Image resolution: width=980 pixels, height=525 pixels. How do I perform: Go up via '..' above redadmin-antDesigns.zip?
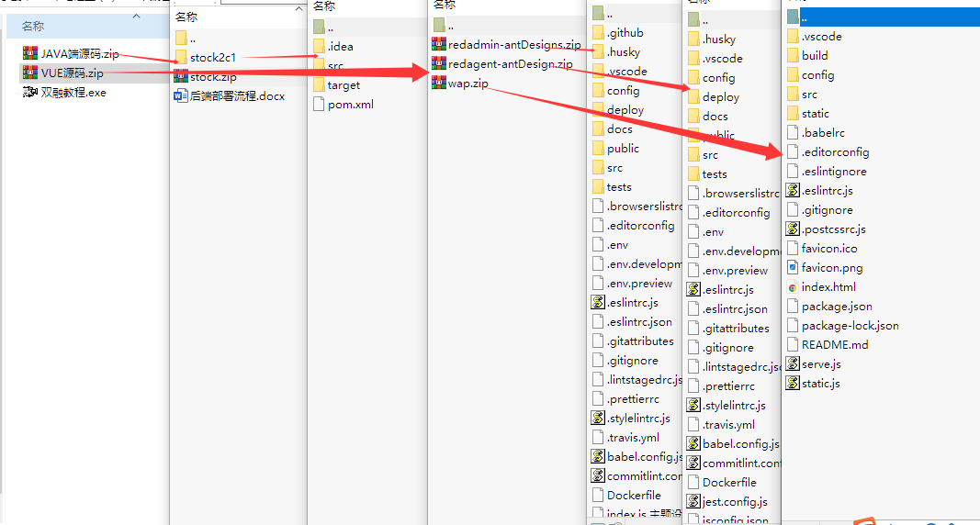point(443,25)
